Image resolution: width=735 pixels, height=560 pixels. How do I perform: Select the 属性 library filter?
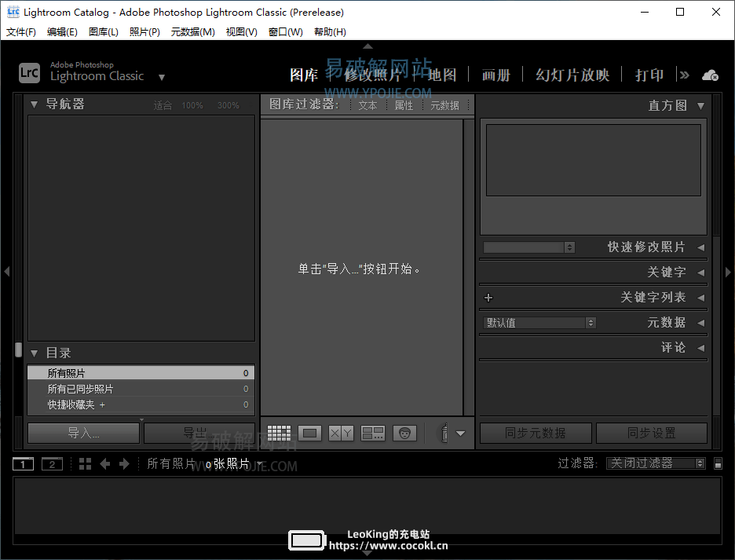click(404, 105)
